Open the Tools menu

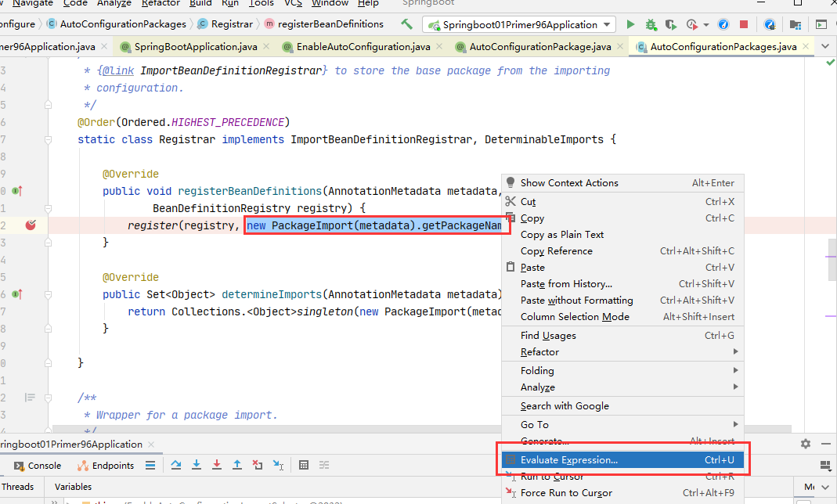point(261,3)
